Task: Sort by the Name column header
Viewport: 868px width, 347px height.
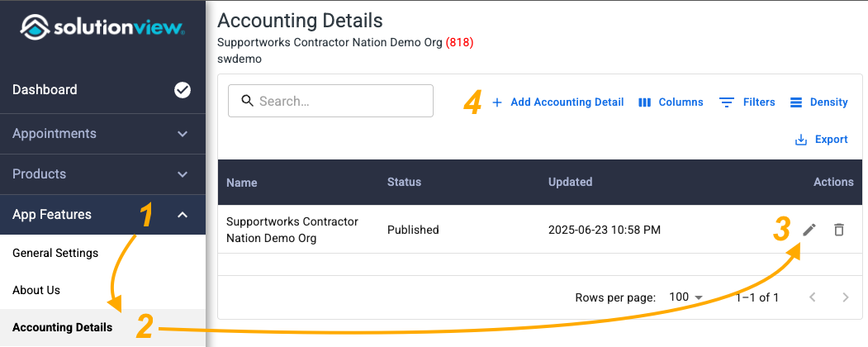Action: coord(241,182)
